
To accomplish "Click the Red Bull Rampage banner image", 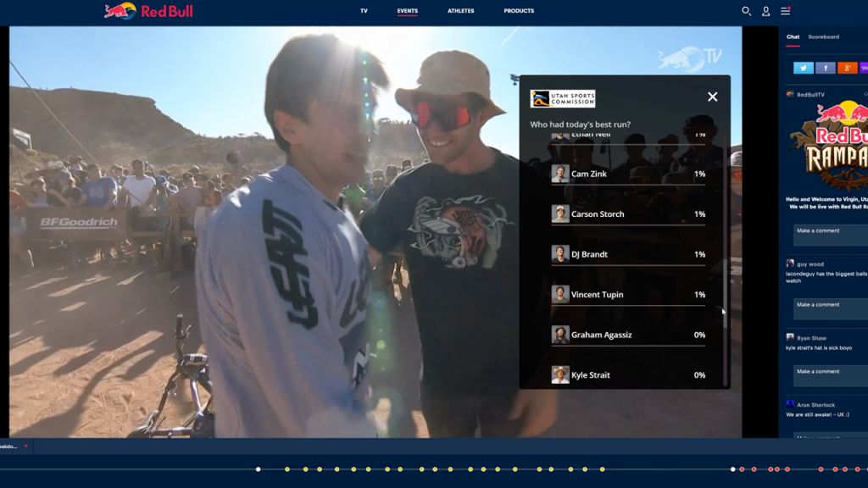I will coord(829,146).
